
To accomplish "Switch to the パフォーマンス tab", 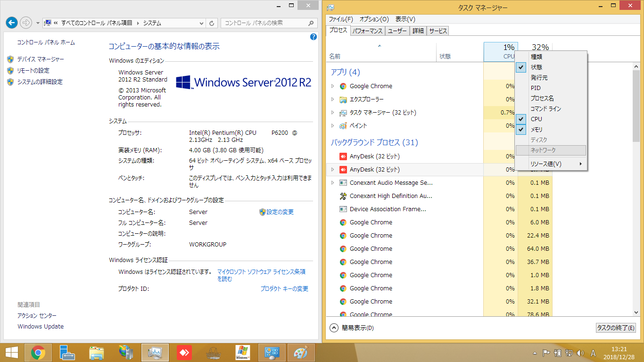I will (x=368, y=31).
